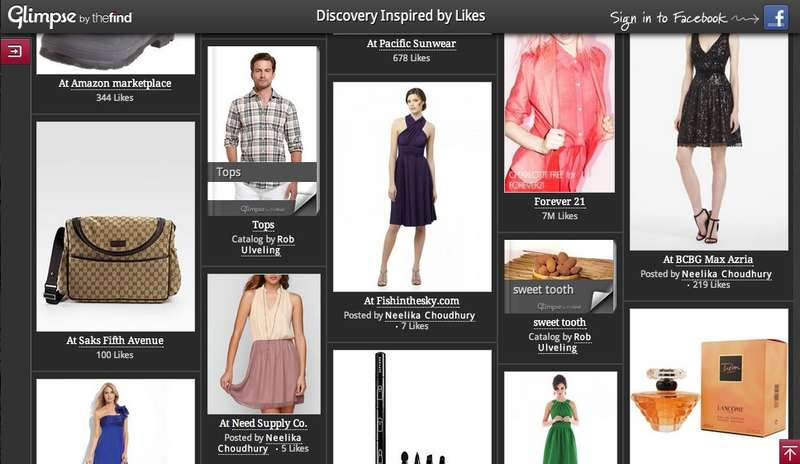Viewport: 800px width, 464px height.
Task: Select the pink skirt outfit image
Action: pyautogui.click(x=264, y=344)
